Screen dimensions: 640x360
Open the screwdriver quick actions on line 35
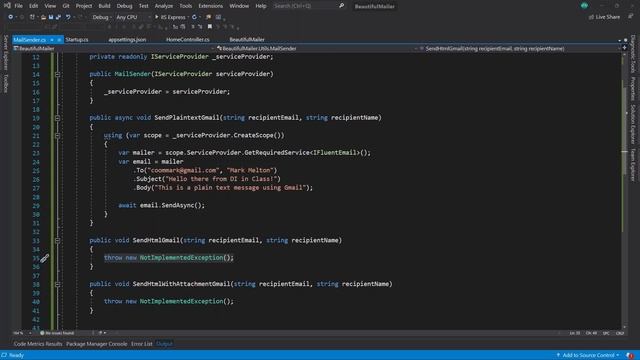click(44, 258)
